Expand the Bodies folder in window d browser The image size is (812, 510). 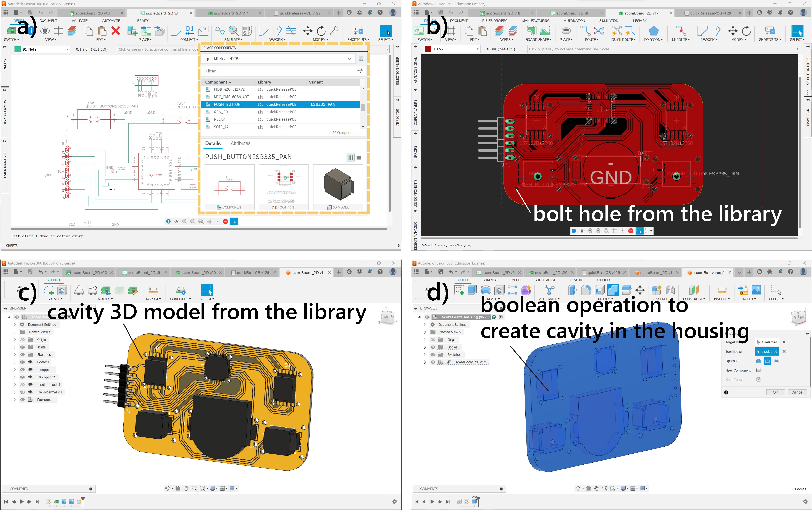425,347
